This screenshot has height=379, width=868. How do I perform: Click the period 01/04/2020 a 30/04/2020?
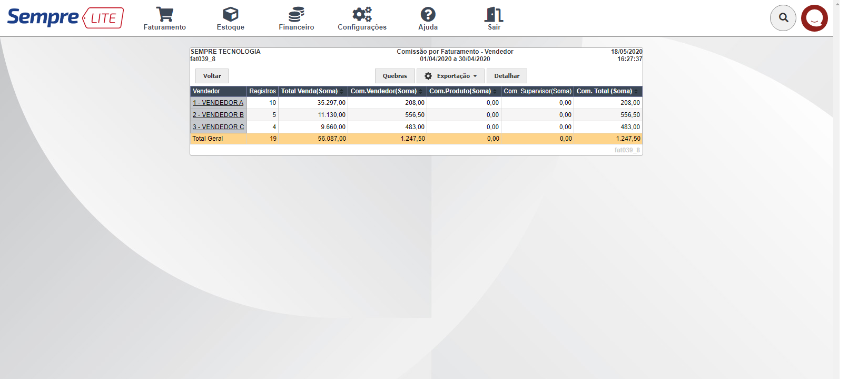pyautogui.click(x=455, y=59)
